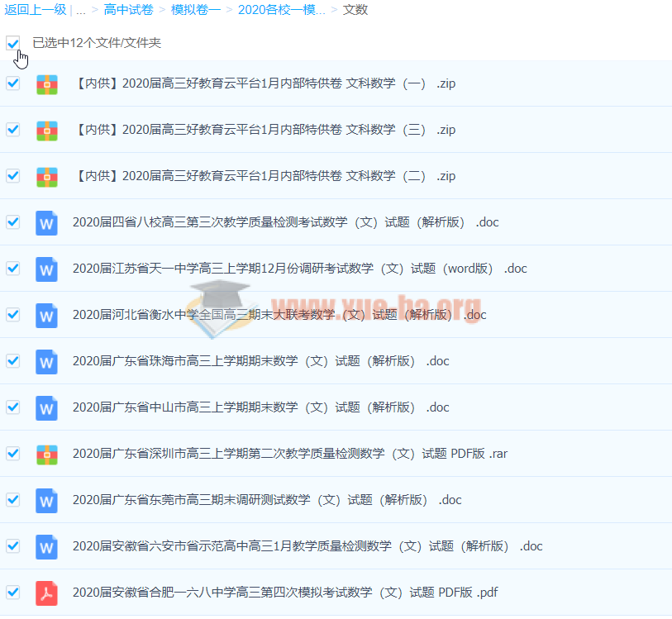
Task: Deselect the checkbox for 衡水中学 document
Action: [x=13, y=314]
